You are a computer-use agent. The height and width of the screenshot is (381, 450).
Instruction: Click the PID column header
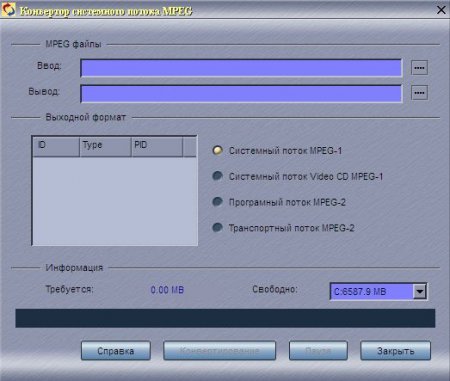click(x=157, y=146)
